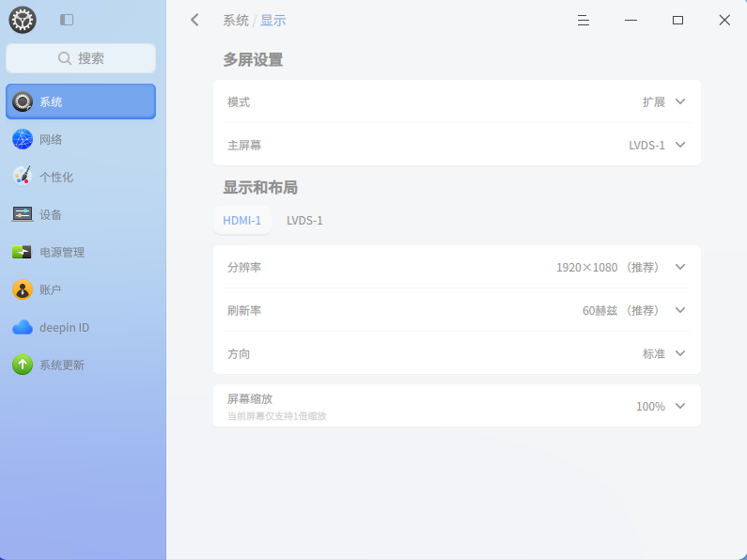The image size is (747, 560).
Task: Expand the 模式 dropdown chevron
Action: tap(680, 101)
